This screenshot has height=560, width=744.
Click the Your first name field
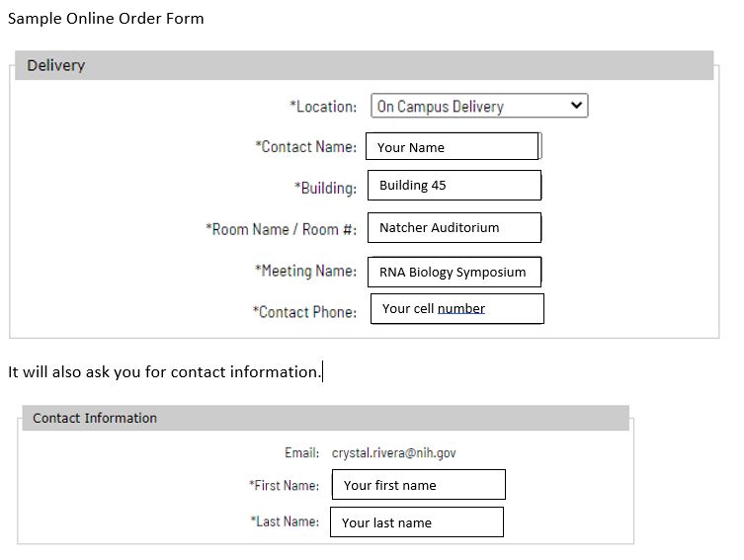[x=418, y=485]
